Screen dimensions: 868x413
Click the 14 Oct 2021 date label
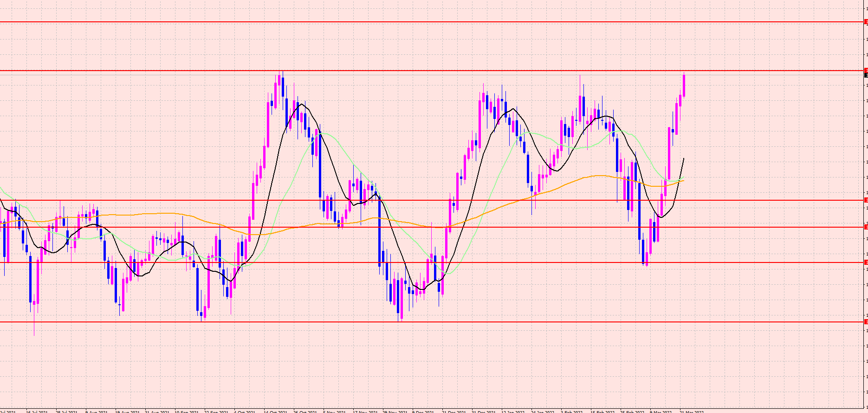pyautogui.click(x=275, y=411)
